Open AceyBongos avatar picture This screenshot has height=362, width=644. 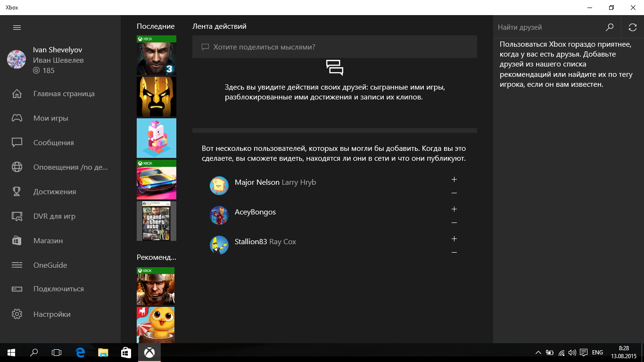coord(219,215)
